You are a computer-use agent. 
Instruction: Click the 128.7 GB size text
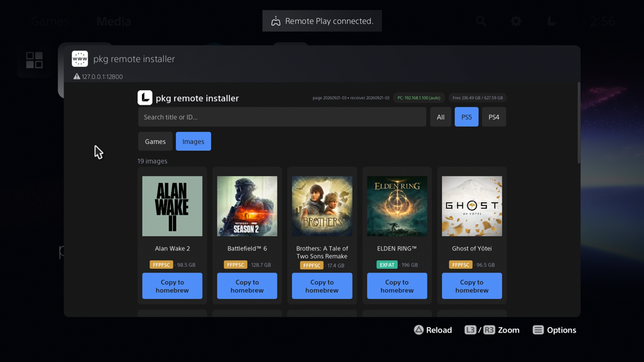pyautogui.click(x=261, y=265)
